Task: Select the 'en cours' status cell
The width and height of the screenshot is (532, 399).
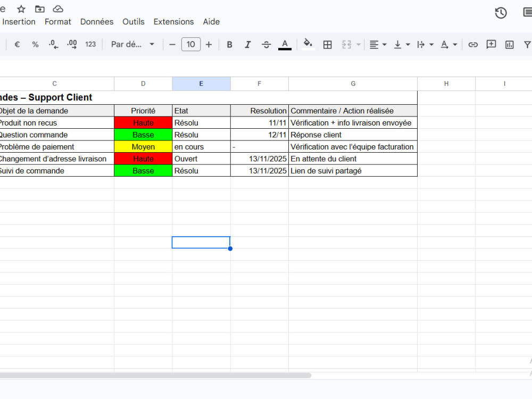Action: [201, 147]
